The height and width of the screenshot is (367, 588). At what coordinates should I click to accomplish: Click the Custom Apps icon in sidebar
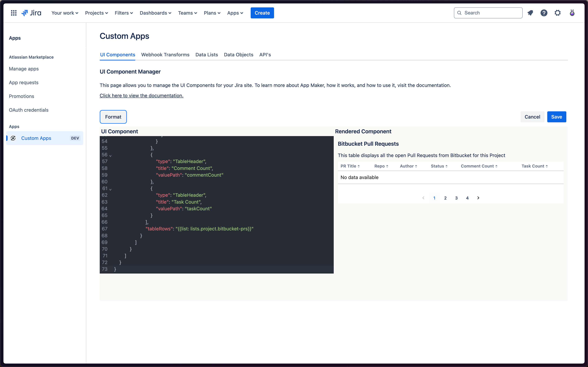point(14,137)
